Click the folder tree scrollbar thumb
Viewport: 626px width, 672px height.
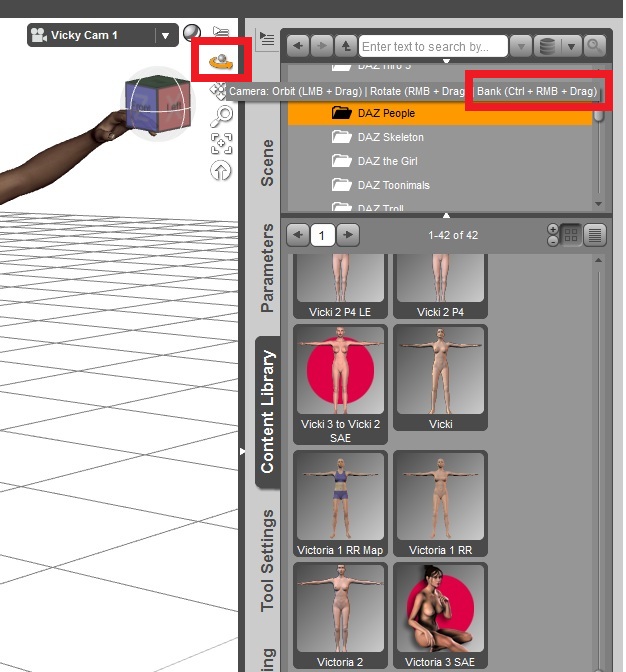(x=599, y=116)
